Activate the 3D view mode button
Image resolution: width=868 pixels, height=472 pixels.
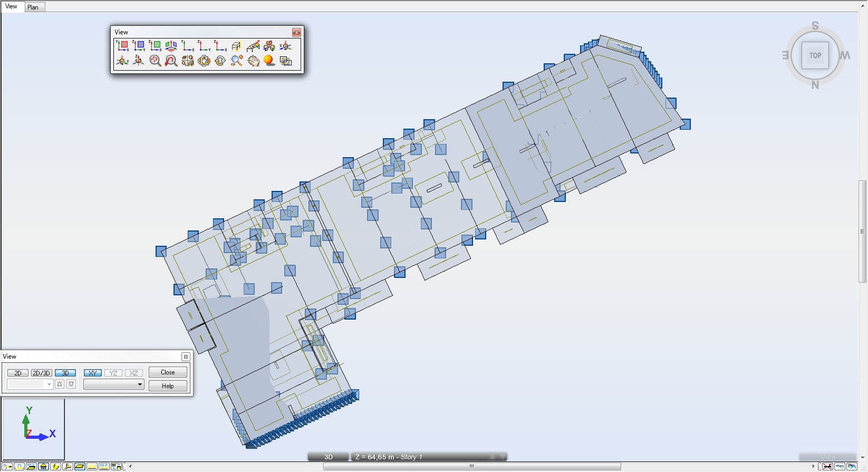pyautogui.click(x=65, y=373)
